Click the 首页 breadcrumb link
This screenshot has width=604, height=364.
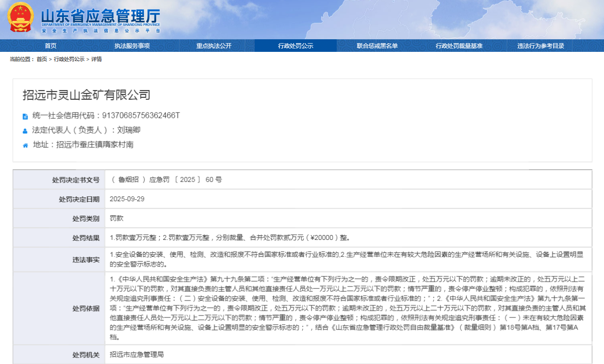pyautogui.click(x=42, y=59)
